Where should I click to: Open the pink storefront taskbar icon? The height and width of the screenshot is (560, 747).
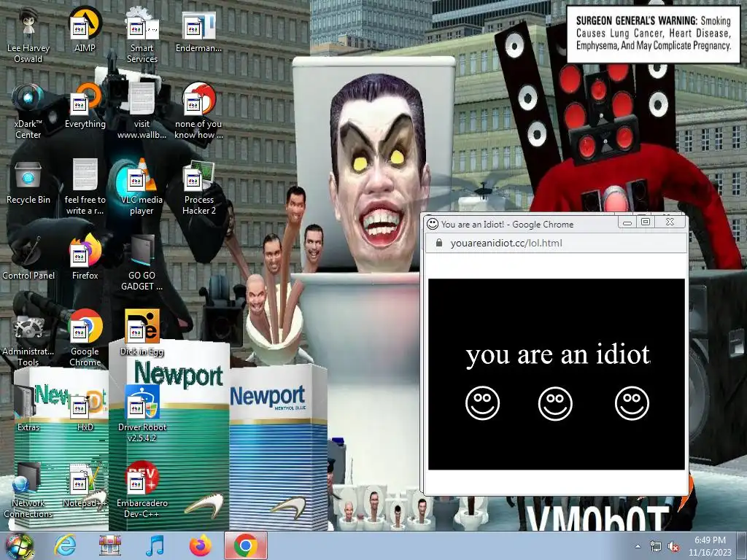(109, 545)
